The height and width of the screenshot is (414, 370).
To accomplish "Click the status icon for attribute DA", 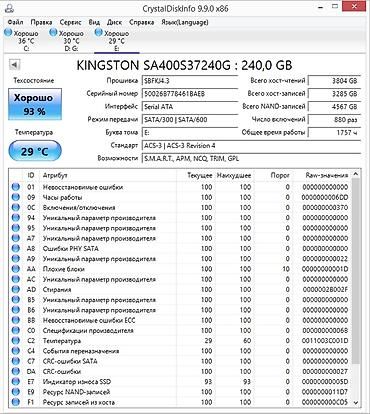I will tap(15, 372).
